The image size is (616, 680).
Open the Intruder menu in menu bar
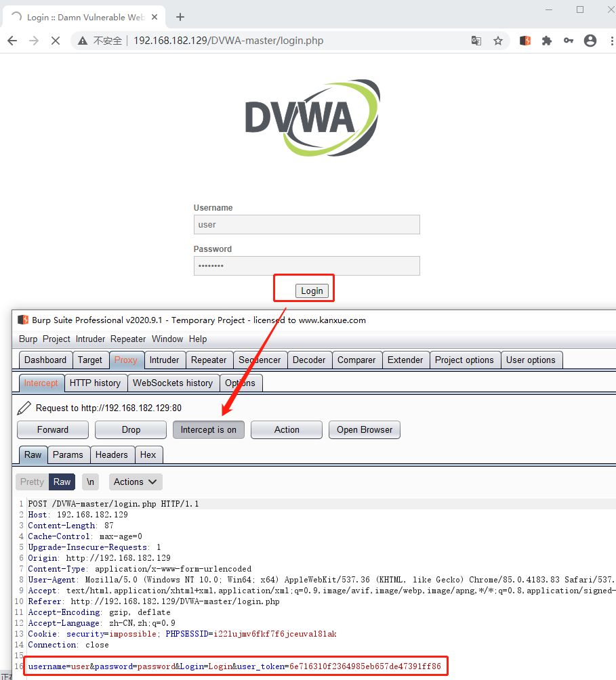90,339
